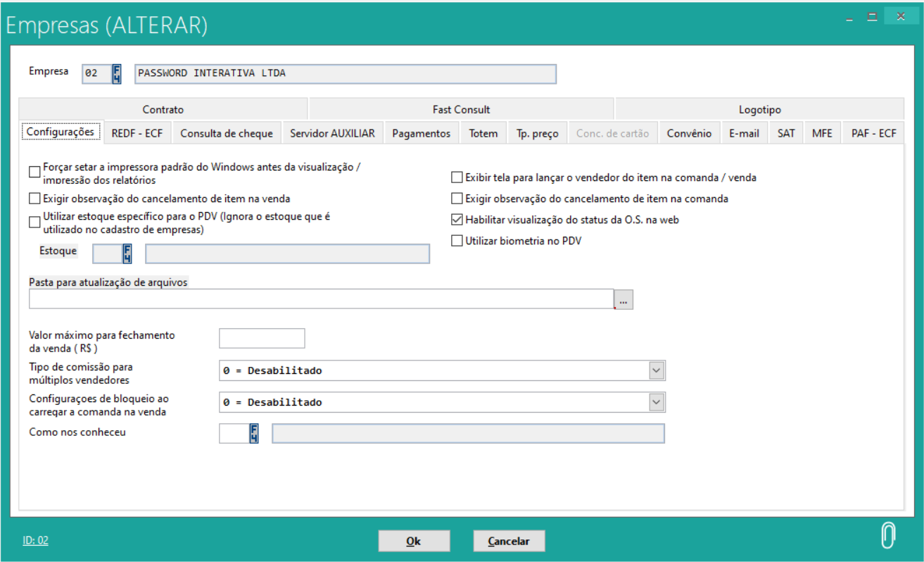Open the Contrato tab
Image resolution: width=924 pixels, height=562 pixels.
(x=163, y=109)
